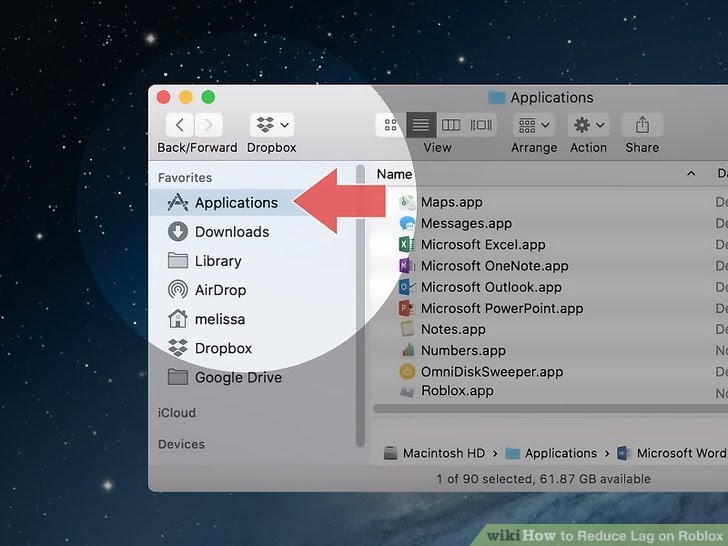
Task: Open the Dropbox toolbar dropdown
Action: point(272,125)
